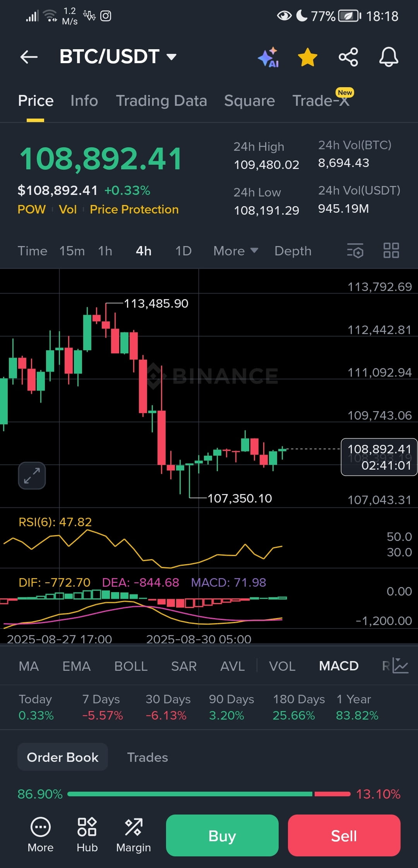
Task: Toggle the MA indicator
Action: click(x=29, y=666)
